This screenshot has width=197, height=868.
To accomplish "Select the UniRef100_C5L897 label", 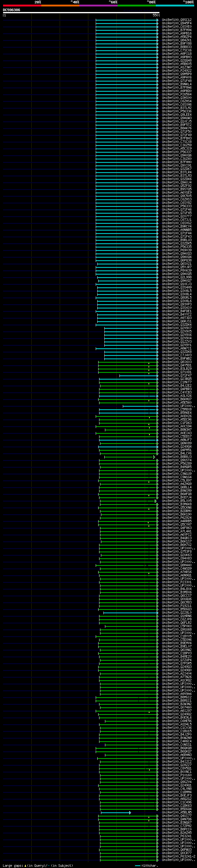I will (x=177, y=481).
